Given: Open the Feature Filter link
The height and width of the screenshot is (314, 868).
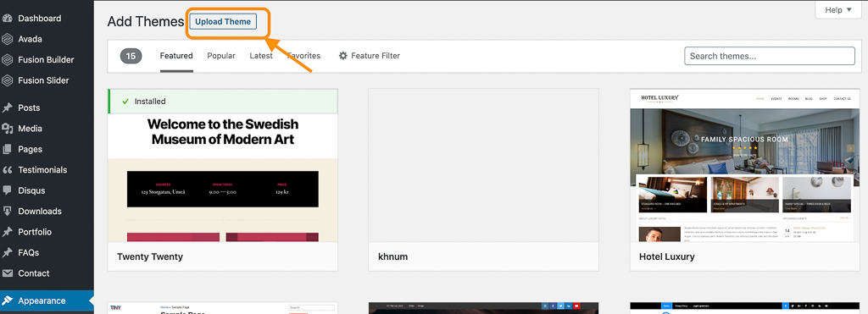Looking at the screenshot, I should point(370,56).
